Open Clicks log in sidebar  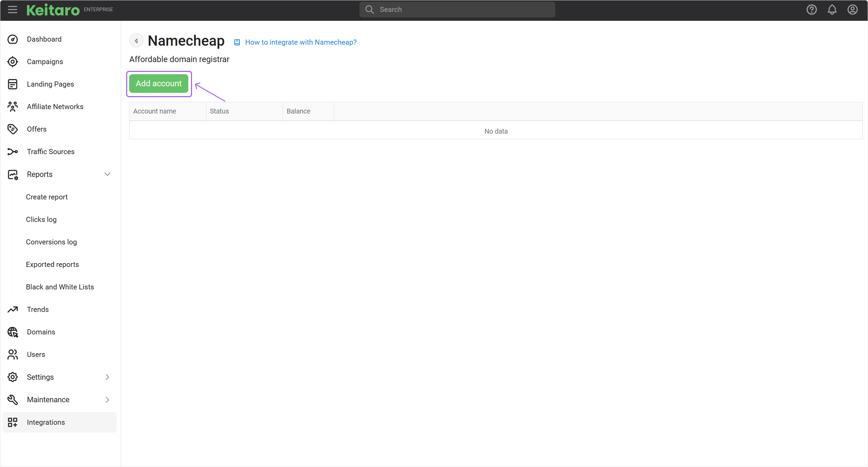click(x=41, y=220)
